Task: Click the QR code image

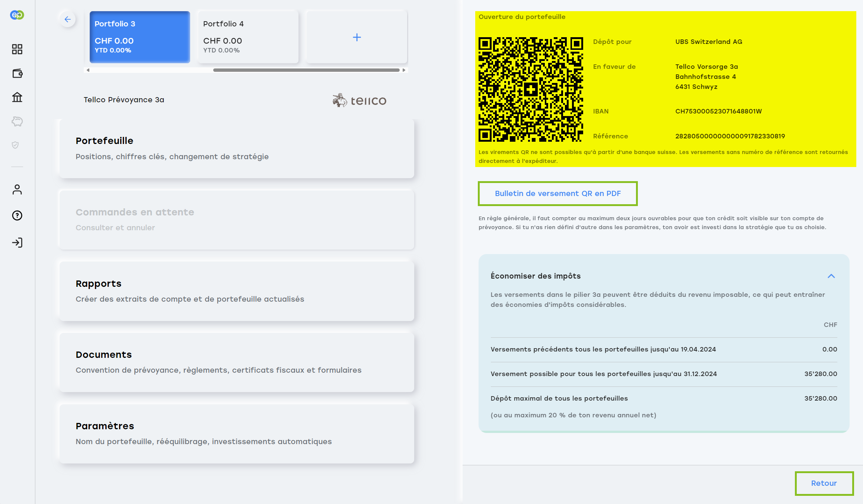Action: click(x=531, y=90)
